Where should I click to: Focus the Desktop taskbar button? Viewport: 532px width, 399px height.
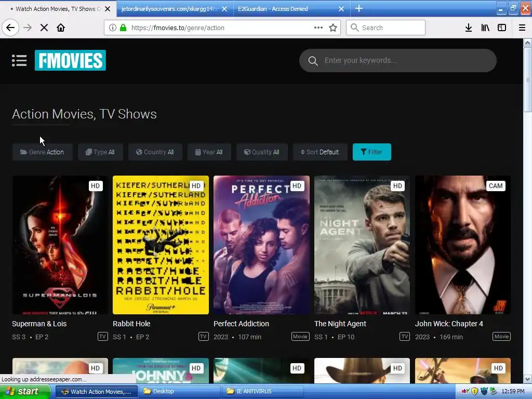tap(179, 391)
